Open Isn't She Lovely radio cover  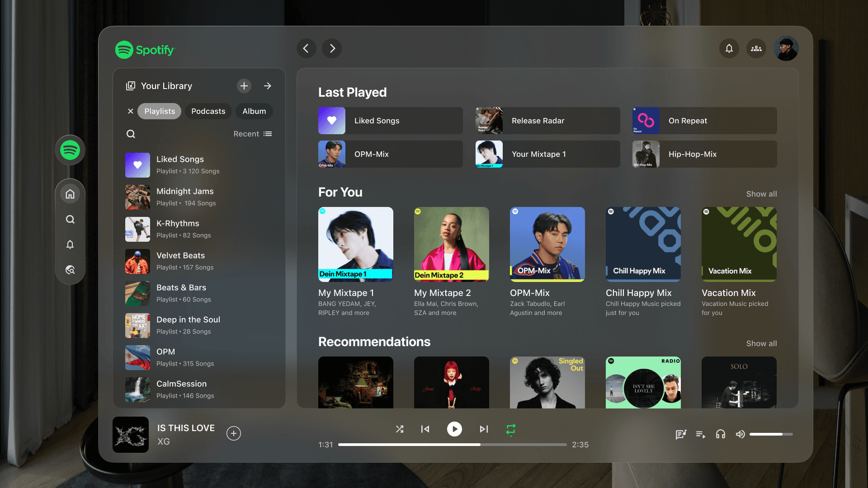(x=643, y=382)
